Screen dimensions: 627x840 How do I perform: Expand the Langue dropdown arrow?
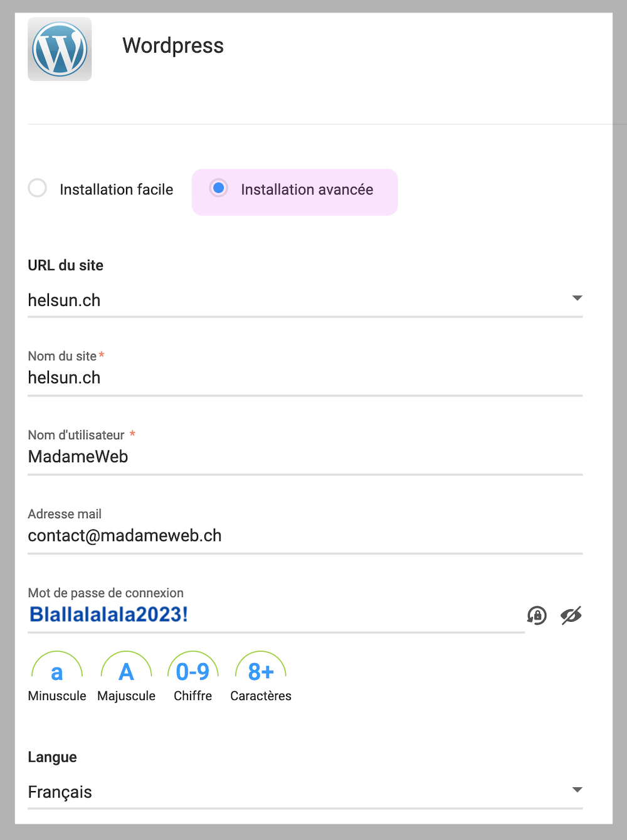coord(577,790)
